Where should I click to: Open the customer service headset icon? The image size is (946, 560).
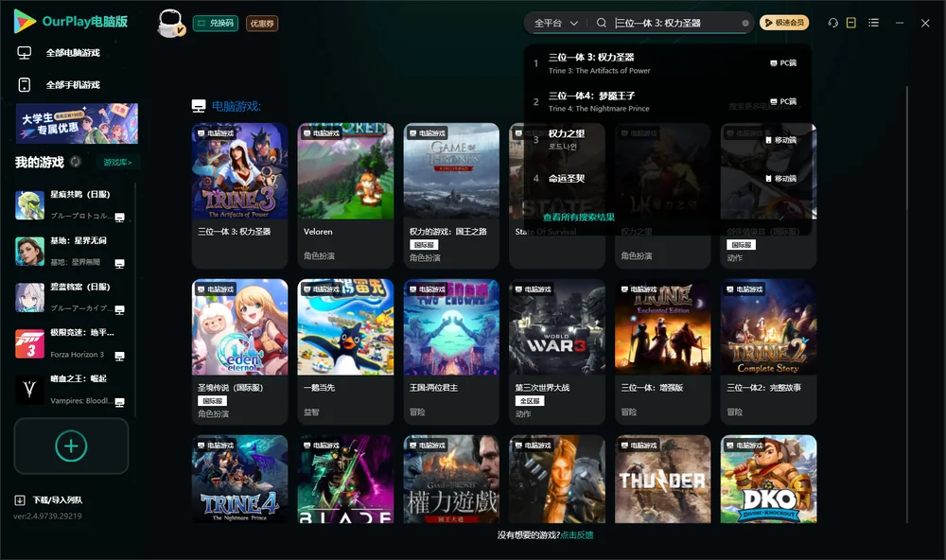click(832, 23)
